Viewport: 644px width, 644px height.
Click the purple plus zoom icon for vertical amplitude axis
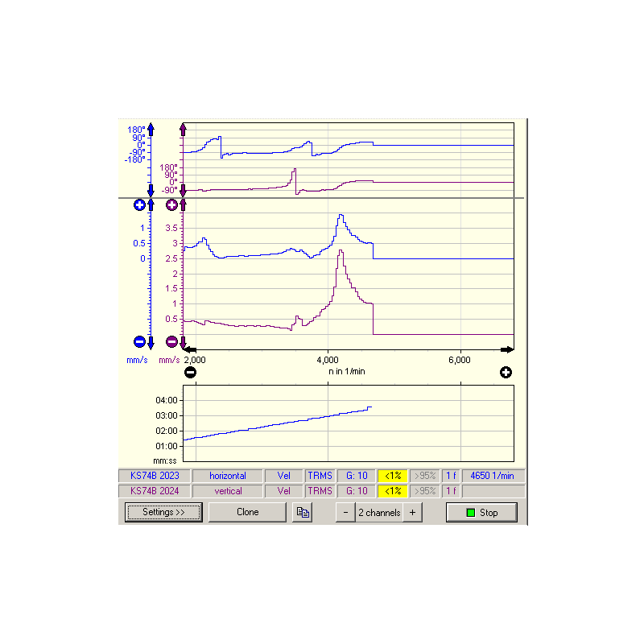click(x=171, y=205)
